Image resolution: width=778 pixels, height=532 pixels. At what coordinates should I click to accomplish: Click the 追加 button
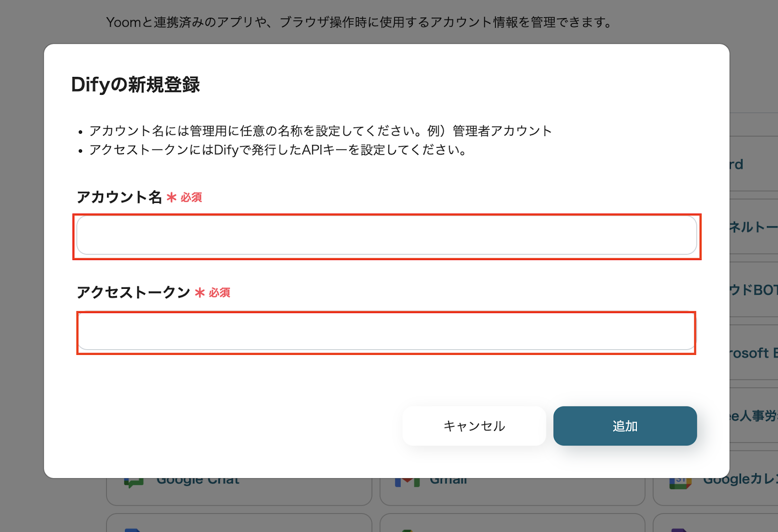coord(625,426)
